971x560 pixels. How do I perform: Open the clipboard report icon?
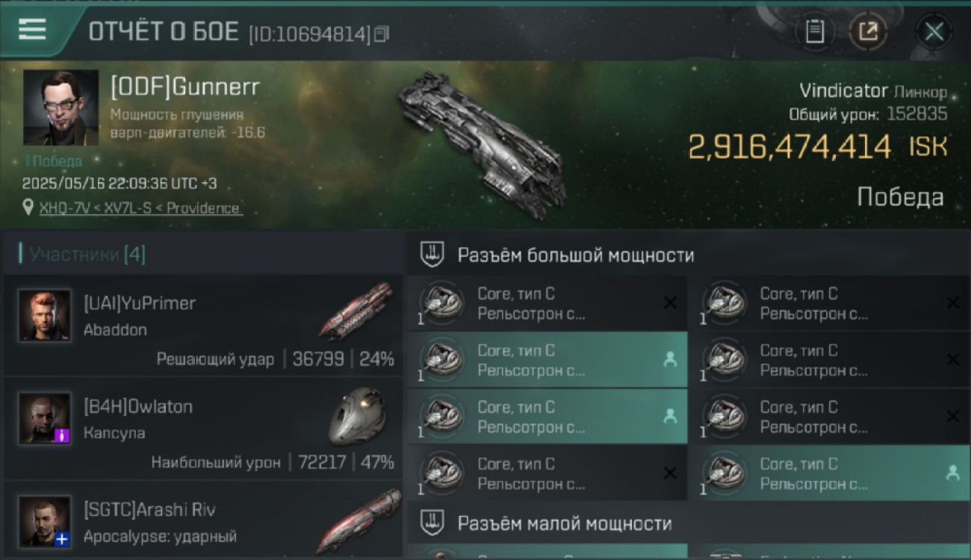(815, 31)
